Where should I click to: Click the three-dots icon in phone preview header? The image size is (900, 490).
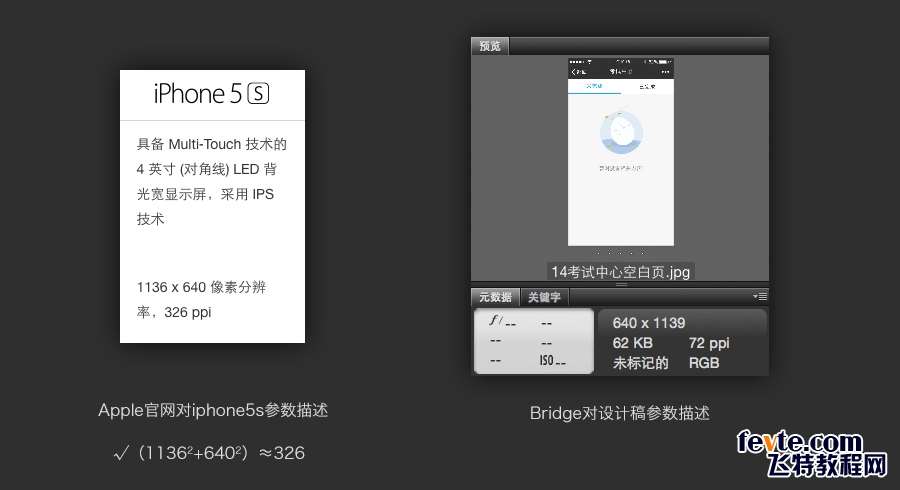click(665, 72)
